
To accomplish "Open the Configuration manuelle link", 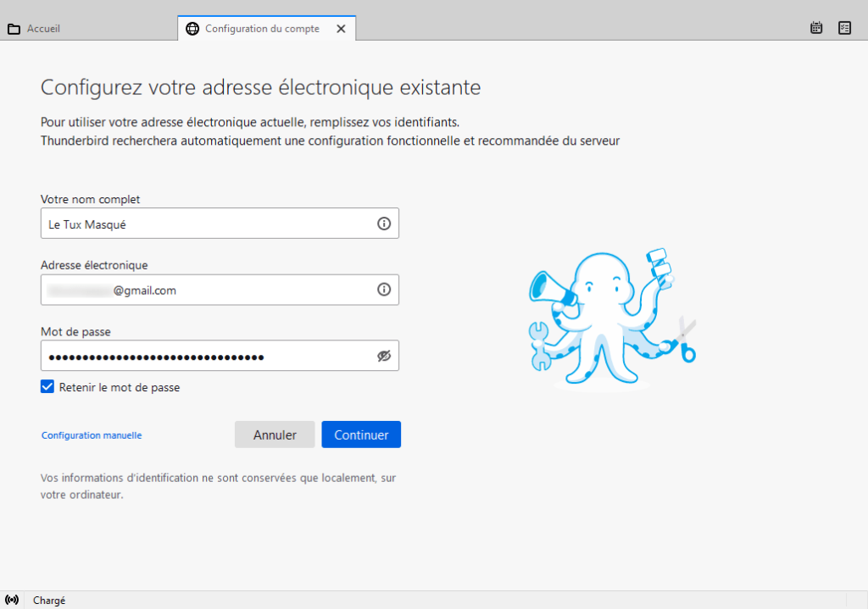I will coord(92,435).
